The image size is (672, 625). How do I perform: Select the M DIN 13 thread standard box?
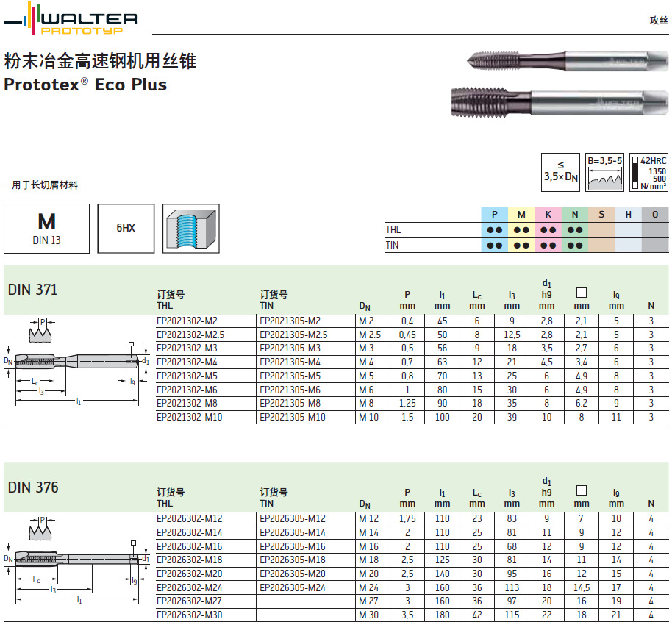pos(47,229)
